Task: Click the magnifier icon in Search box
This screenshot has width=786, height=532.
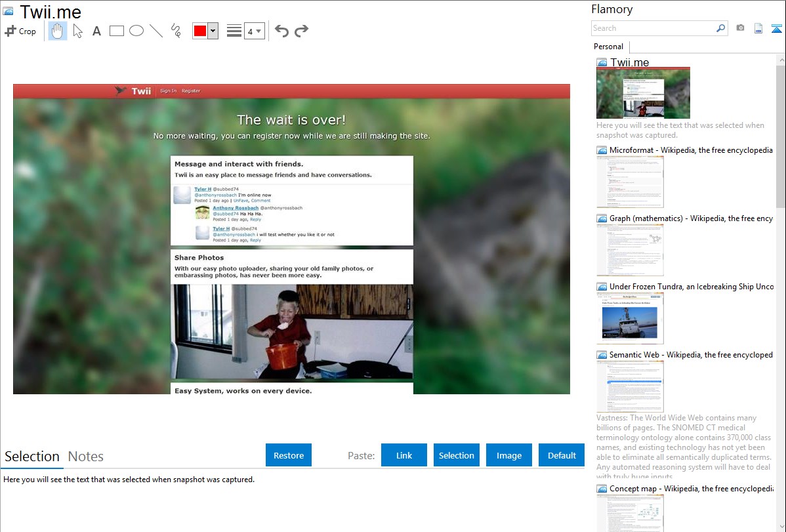Action: [720, 28]
